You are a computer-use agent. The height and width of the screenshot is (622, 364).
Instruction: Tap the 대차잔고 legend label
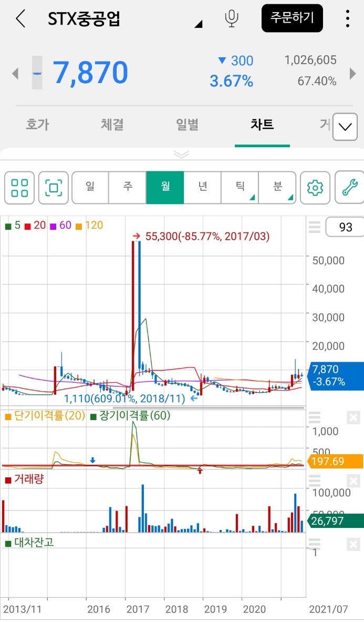click(29, 542)
